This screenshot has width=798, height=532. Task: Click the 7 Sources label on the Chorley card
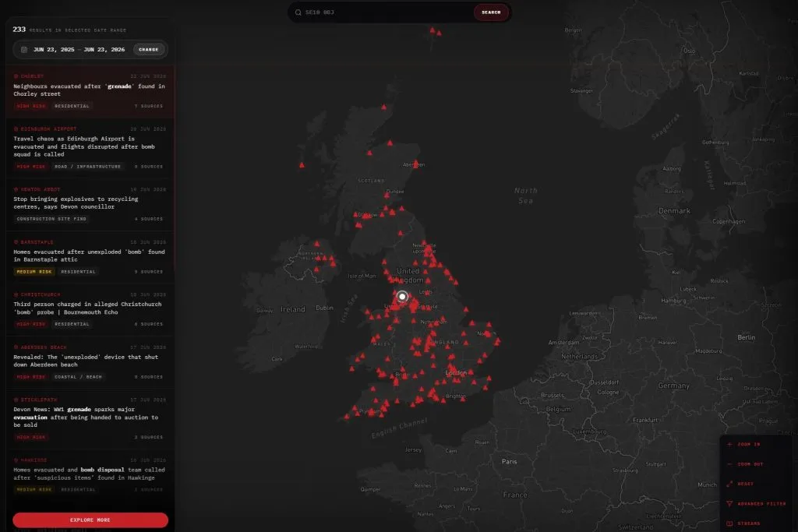pos(149,106)
